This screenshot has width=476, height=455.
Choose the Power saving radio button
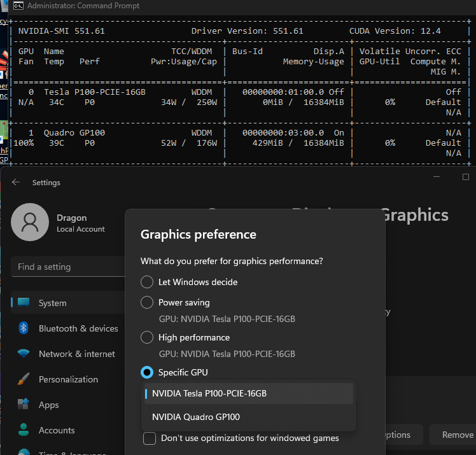(x=147, y=302)
